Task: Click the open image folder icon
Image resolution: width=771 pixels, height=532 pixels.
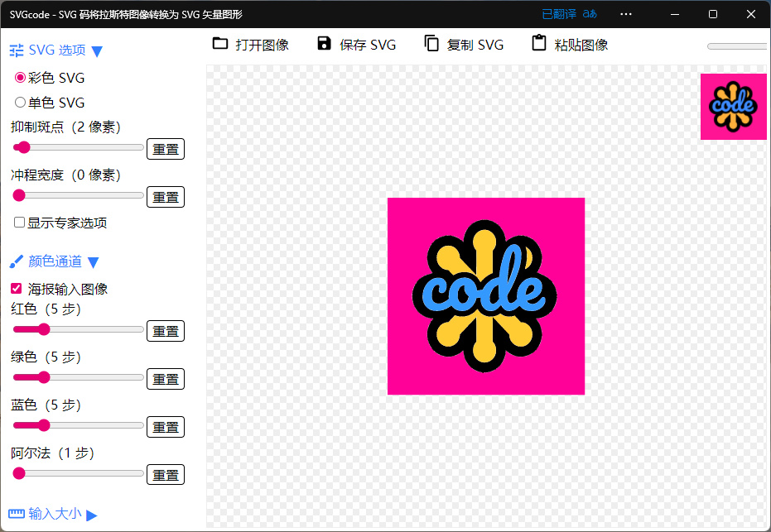Action: (220, 44)
